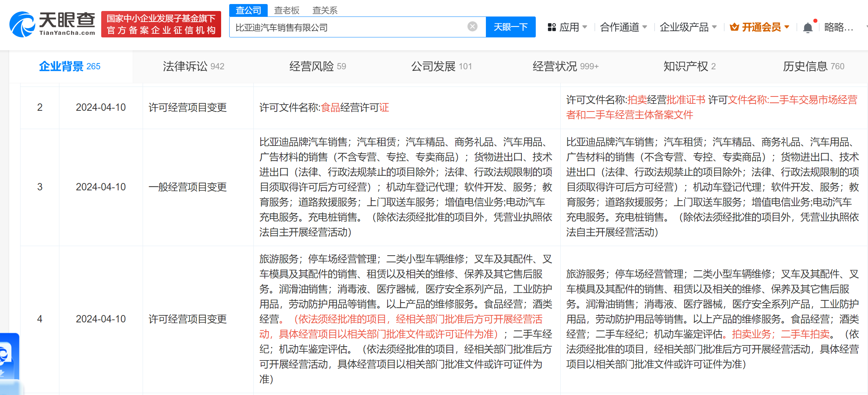Open the 法律诉讼 tab
The width and height of the screenshot is (868, 395).
coord(193,66)
